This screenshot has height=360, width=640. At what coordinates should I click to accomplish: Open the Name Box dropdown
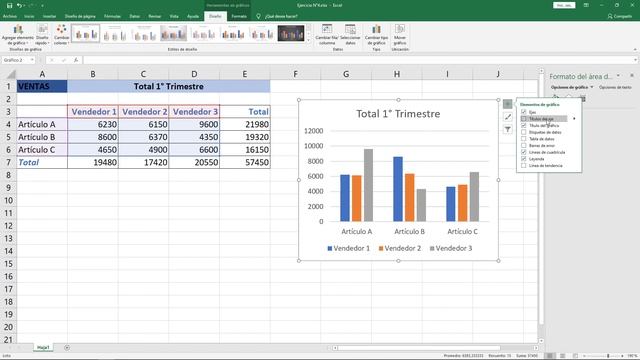point(32,60)
